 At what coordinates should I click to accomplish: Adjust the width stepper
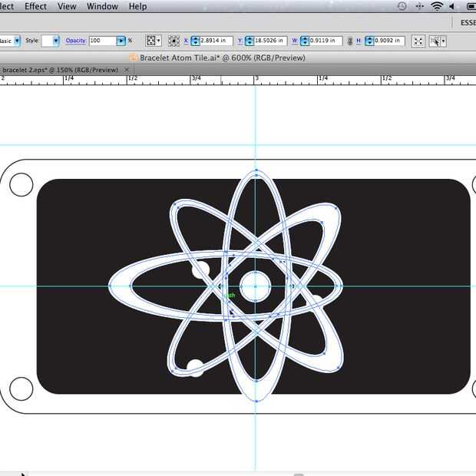pyautogui.click(x=305, y=41)
